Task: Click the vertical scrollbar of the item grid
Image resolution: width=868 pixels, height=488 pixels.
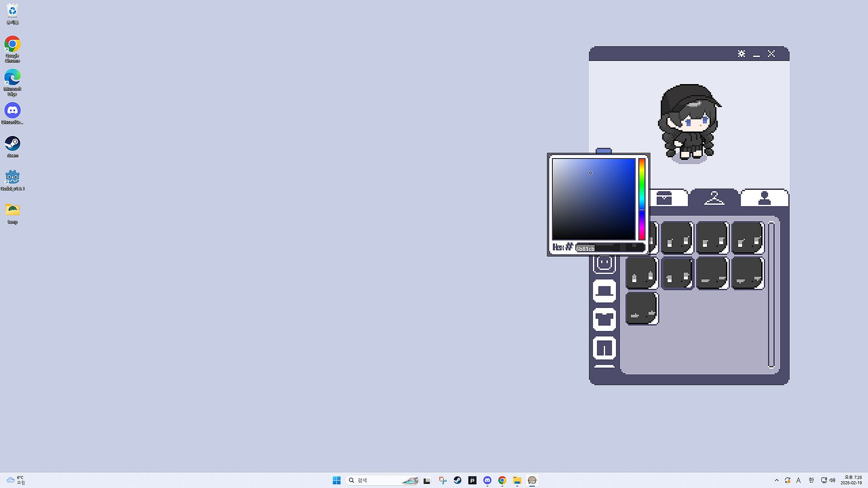Action: [x=771, y=294]
